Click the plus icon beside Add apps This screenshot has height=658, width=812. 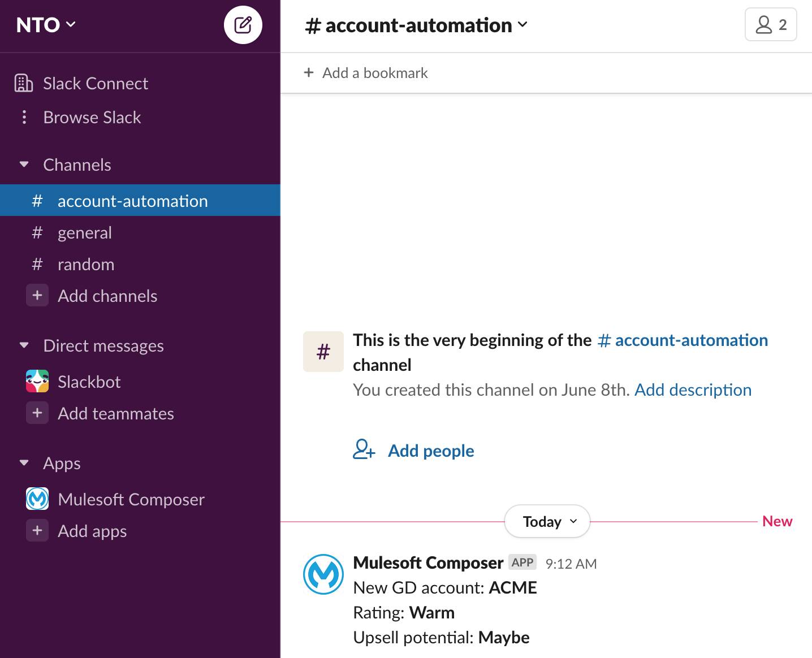tap(37, 530)
